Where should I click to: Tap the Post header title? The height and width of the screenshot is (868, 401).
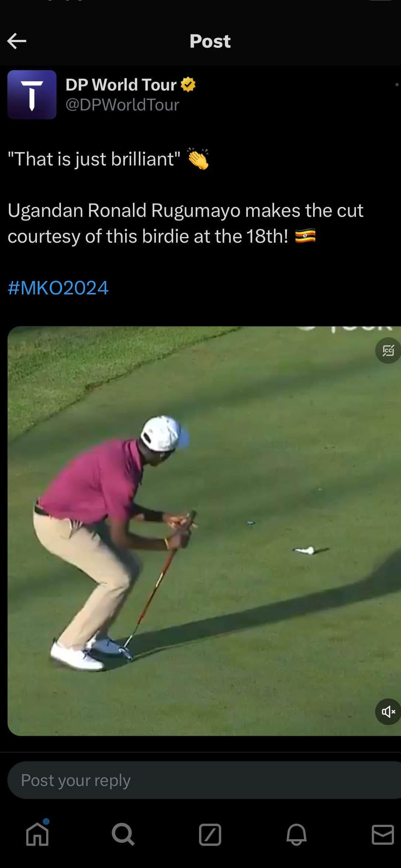pyautogui.click(x=210, y=41)
